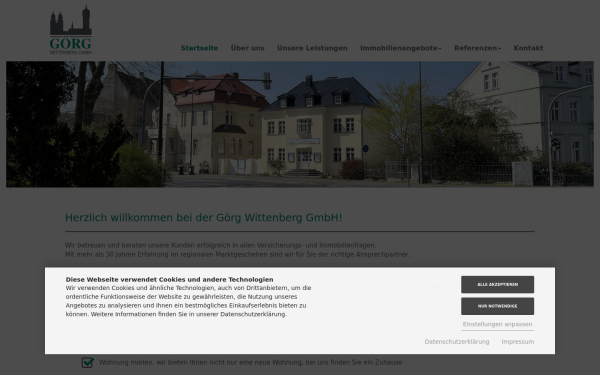Accept all cookies with Alle akzeptieren
600x375 pixels.
(497, 285)
